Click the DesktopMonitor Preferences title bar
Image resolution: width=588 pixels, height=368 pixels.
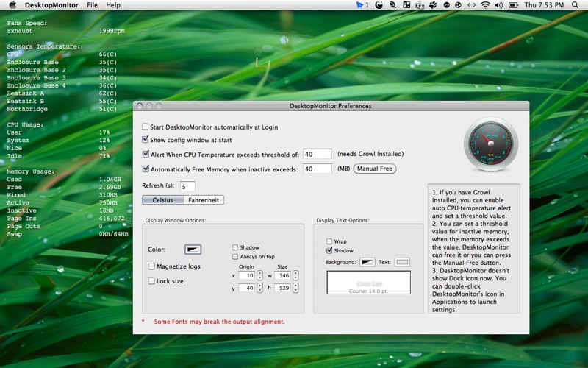pos(331,106)
